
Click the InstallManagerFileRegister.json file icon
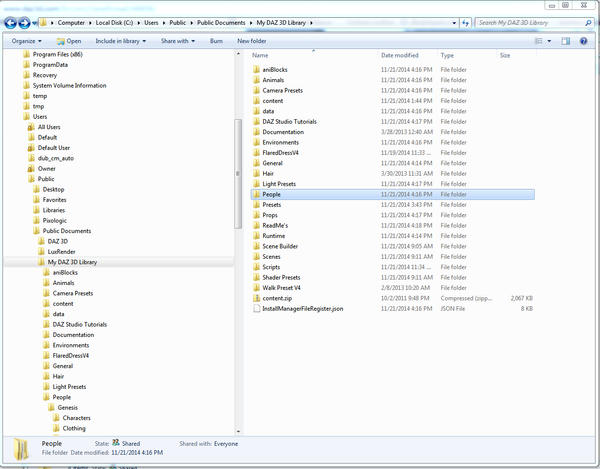(256, 308)
